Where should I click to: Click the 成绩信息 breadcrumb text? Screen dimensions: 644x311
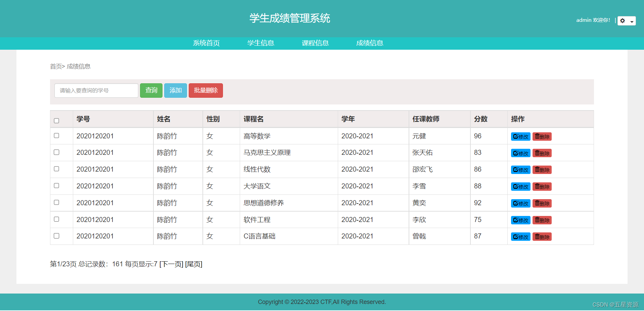pyautogui.click(x=79, y=66)
